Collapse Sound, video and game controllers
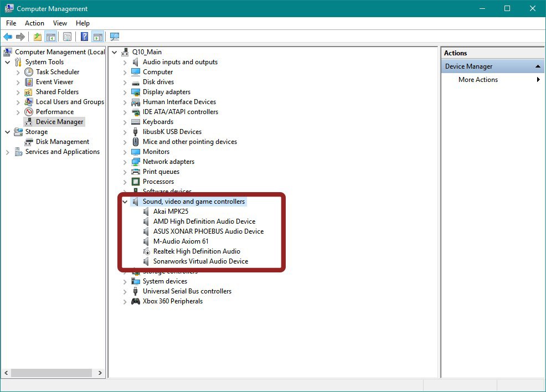The width and height of the screenshot is (546, 392). pos(125,202)
